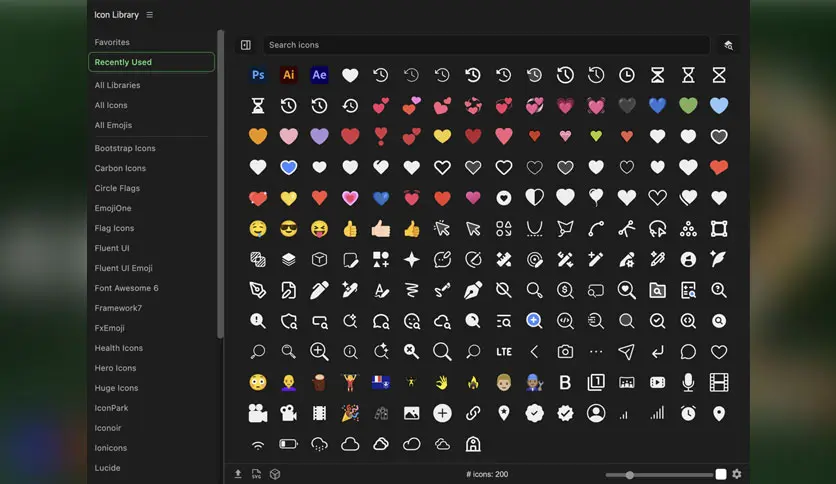The width and height of the screenshot is (836, 484).
Task: Open Ionicons library
Action: pyautogui.click(x=110, y=448)
